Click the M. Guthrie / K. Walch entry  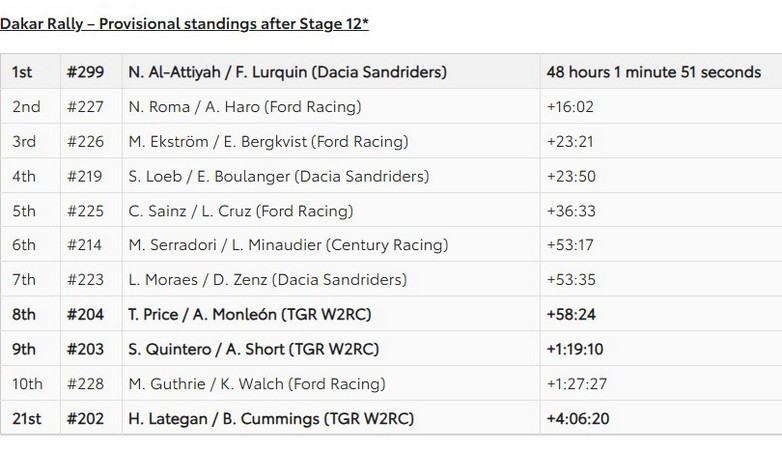[x=257, y=384]
